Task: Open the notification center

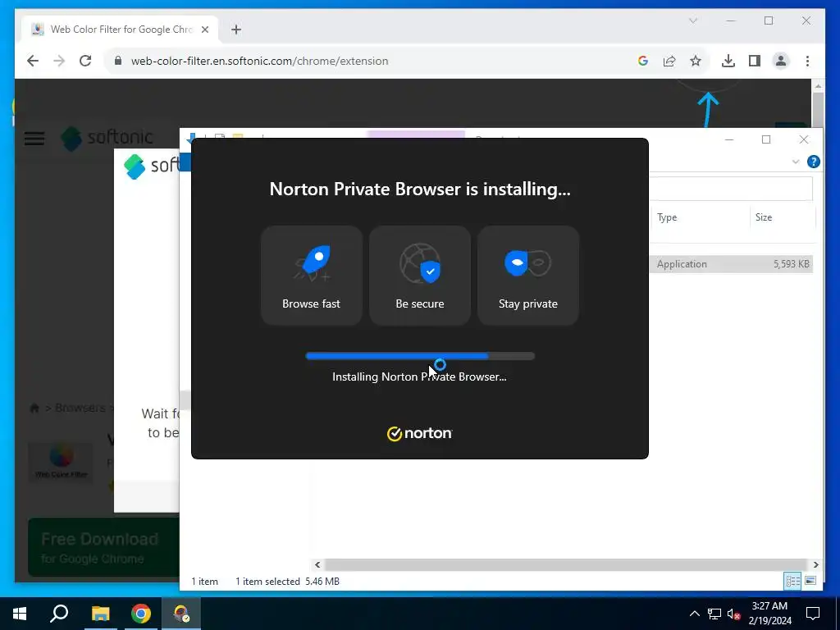Action: click(x=813, y=614)
